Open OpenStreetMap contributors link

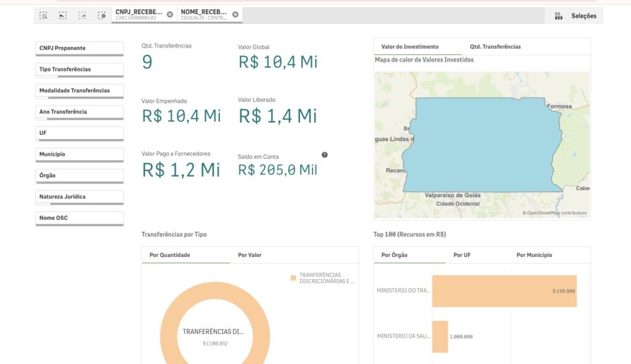556,213
